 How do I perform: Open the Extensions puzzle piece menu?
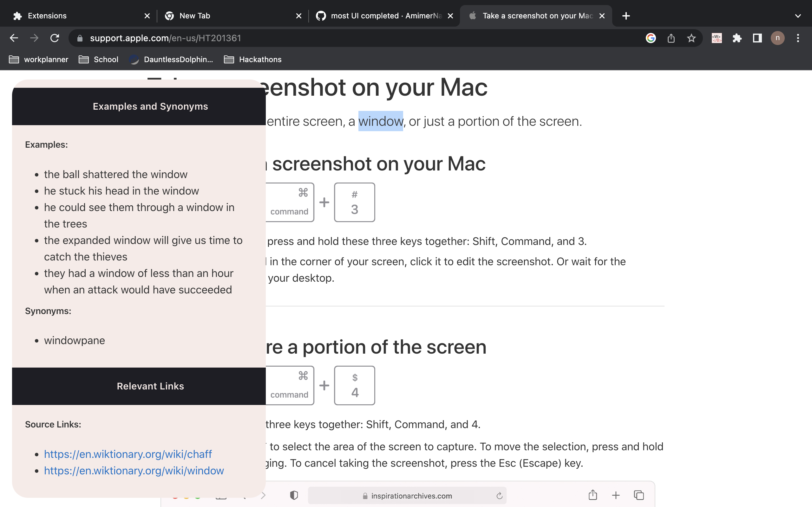point(737,38)
